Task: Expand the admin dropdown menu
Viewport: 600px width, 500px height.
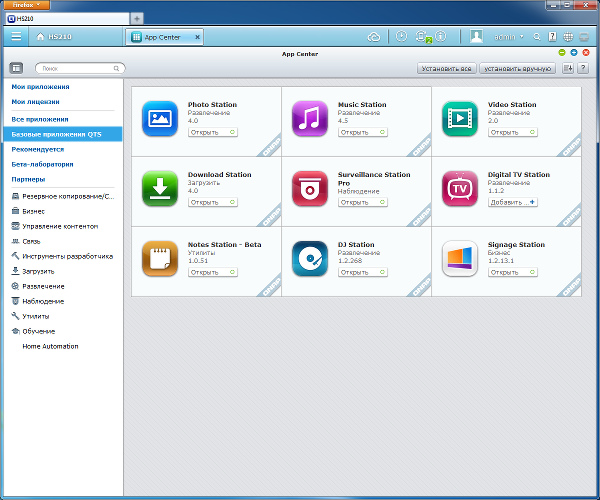Action: pyautogui.click(x=509, y=37)
